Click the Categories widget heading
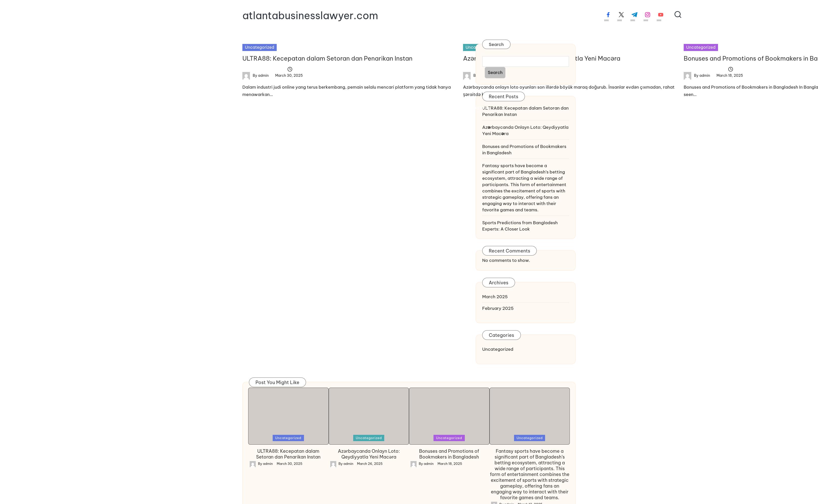Screen dimensions: 818x504 (x=501, y=335)
